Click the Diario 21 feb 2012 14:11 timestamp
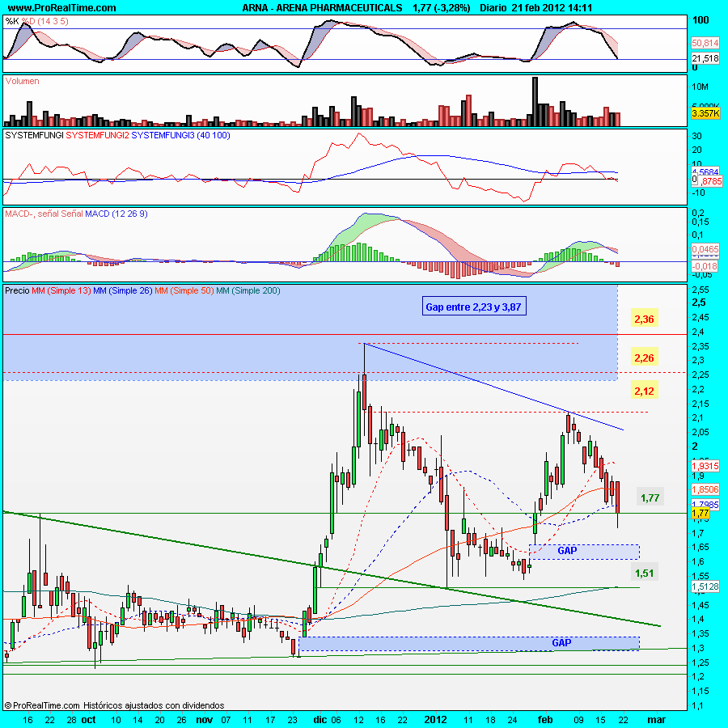The width and height of the screenshot is (728, 728). [535, 8]
